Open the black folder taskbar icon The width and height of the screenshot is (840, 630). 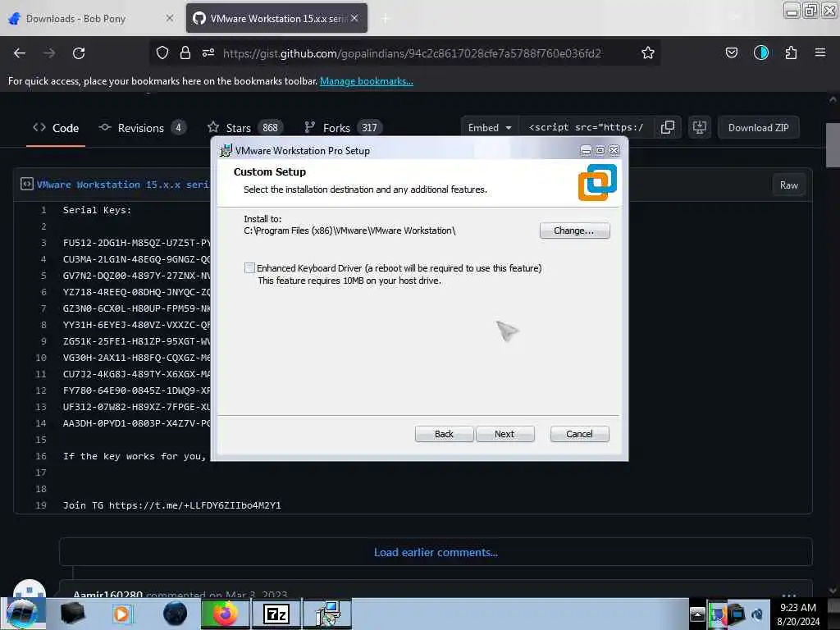coord(73,614)
